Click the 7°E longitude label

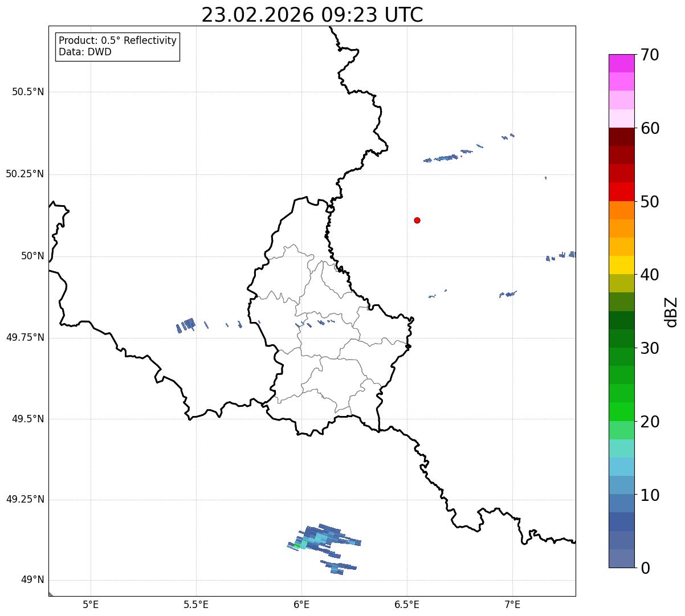pyautogui.click(x=512, y=605)
